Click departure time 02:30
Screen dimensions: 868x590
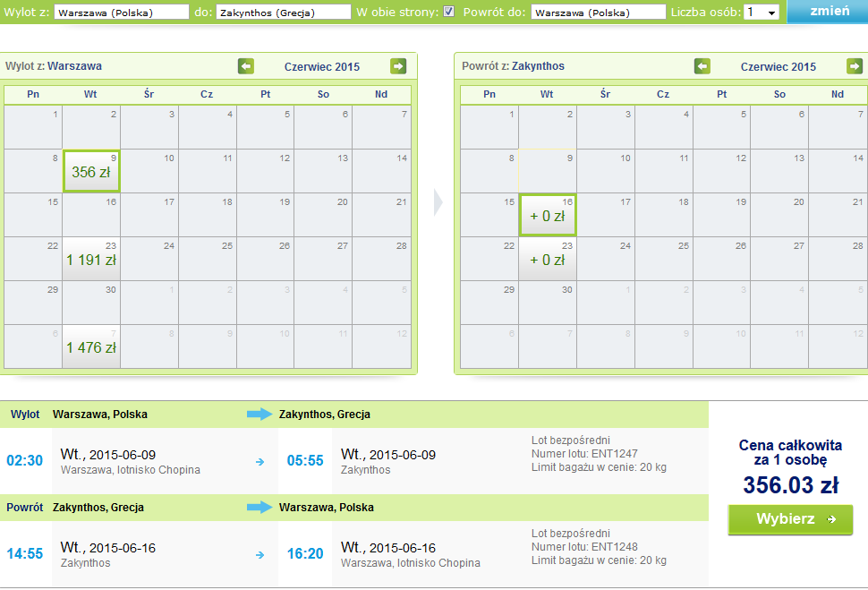(24, 460)
